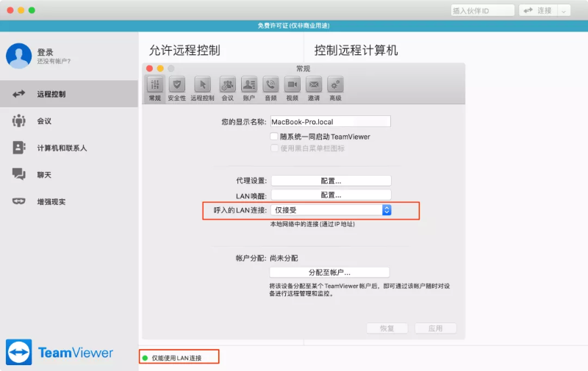Open the 邀请 (Invite) envelope icon
Image resolution: width=588 pixels, height=371 pixels.
click(314, 84)
